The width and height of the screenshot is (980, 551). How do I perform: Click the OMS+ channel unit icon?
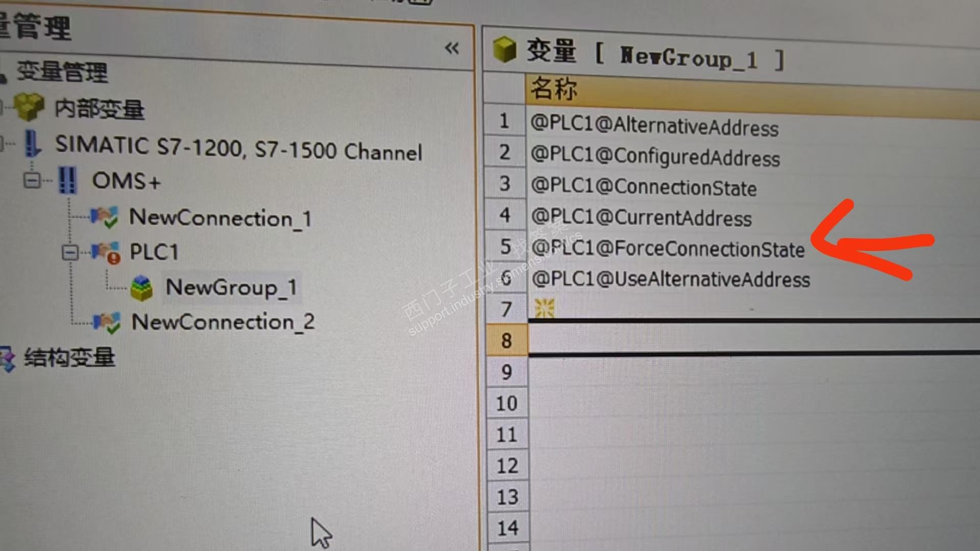point(67,181)
